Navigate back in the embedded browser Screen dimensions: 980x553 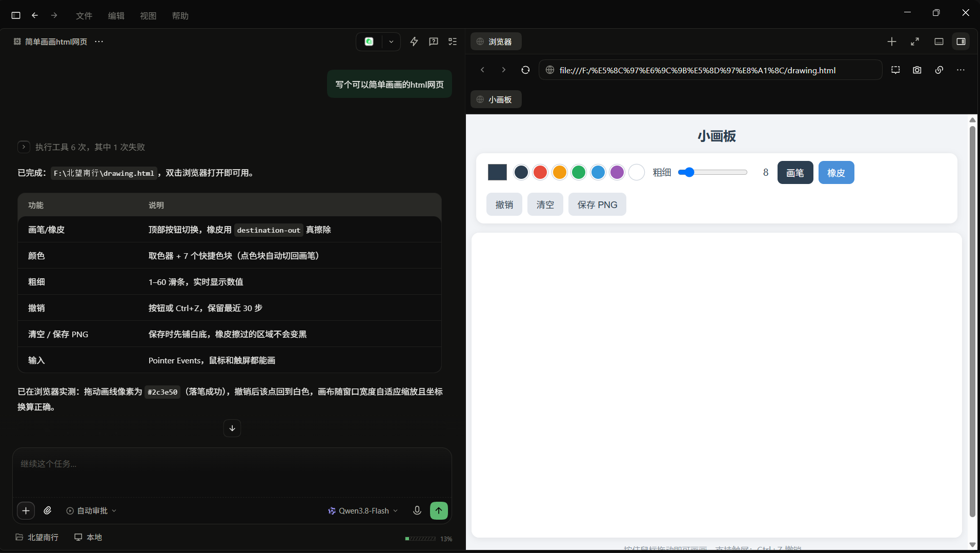(482, 70)
